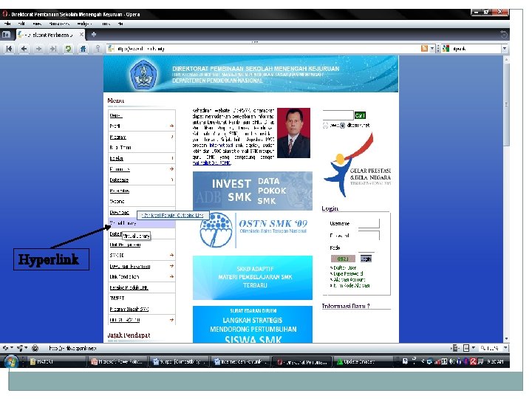Click the Forward arrow button
Image resolution: width=532 pixels, height=399 pixels.
[x=38, y=49]
